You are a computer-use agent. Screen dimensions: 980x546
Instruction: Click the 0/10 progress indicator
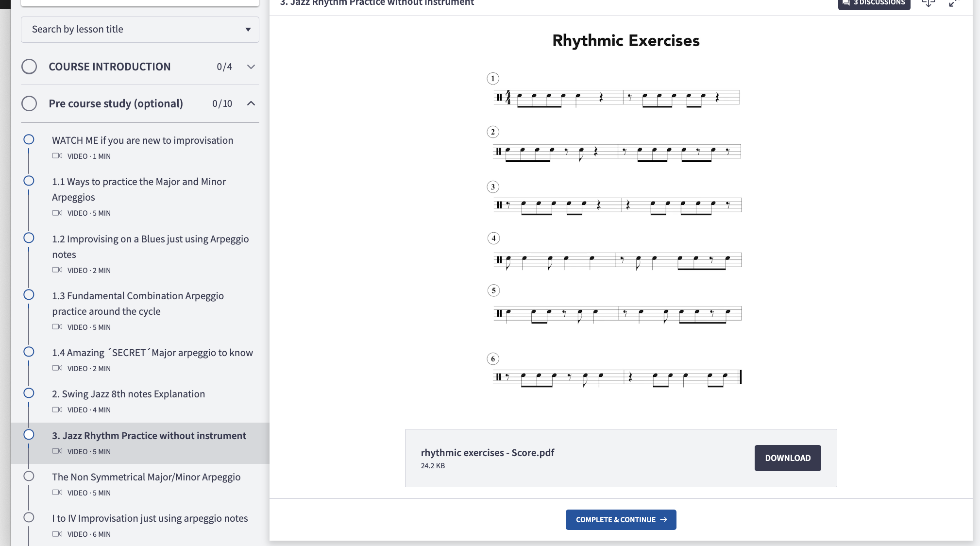point(222,103)
